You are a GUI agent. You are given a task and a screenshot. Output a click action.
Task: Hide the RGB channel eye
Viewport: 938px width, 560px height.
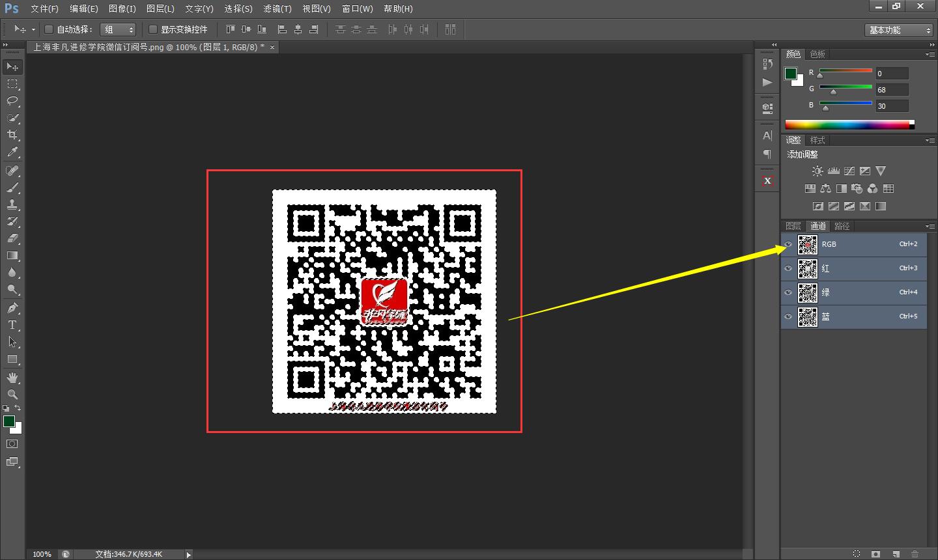pos(788,245)
